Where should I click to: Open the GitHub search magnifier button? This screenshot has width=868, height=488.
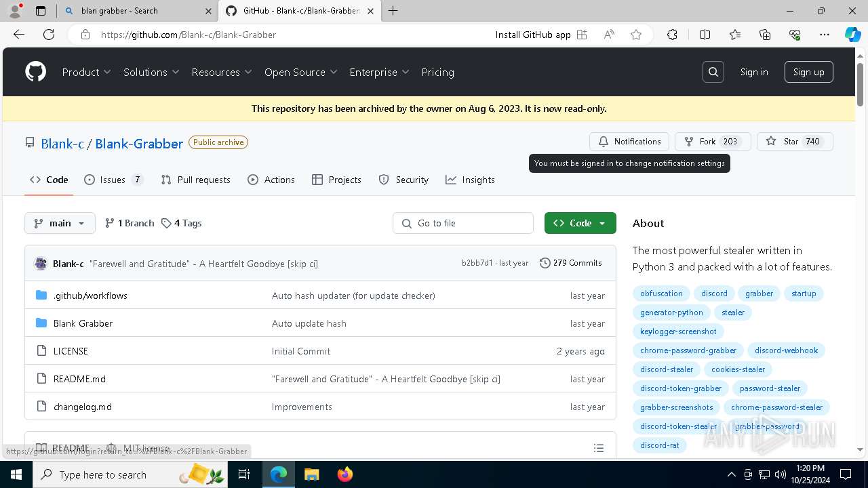tap(713, 72)
